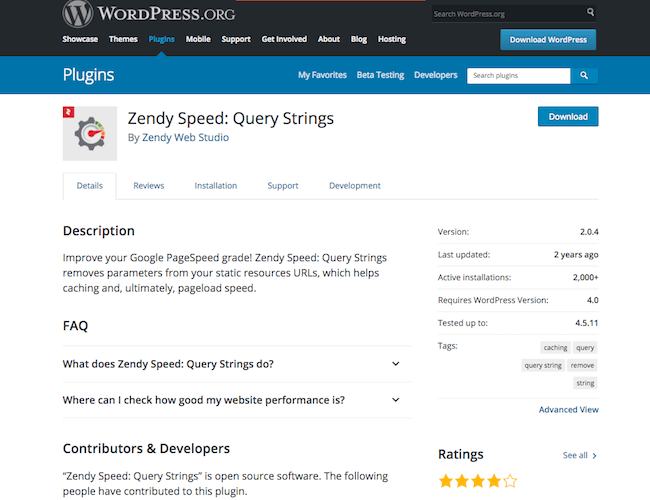Screen dimensions: 650x500
Task: Open the Themes menu item
Action: (x=123, y=39)
